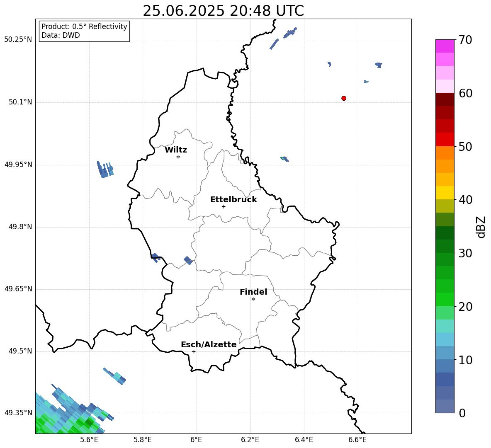Click the Product: 0.5° Reflectivity text
This screenshot has height=448, width=491.
tap(84, 27)
